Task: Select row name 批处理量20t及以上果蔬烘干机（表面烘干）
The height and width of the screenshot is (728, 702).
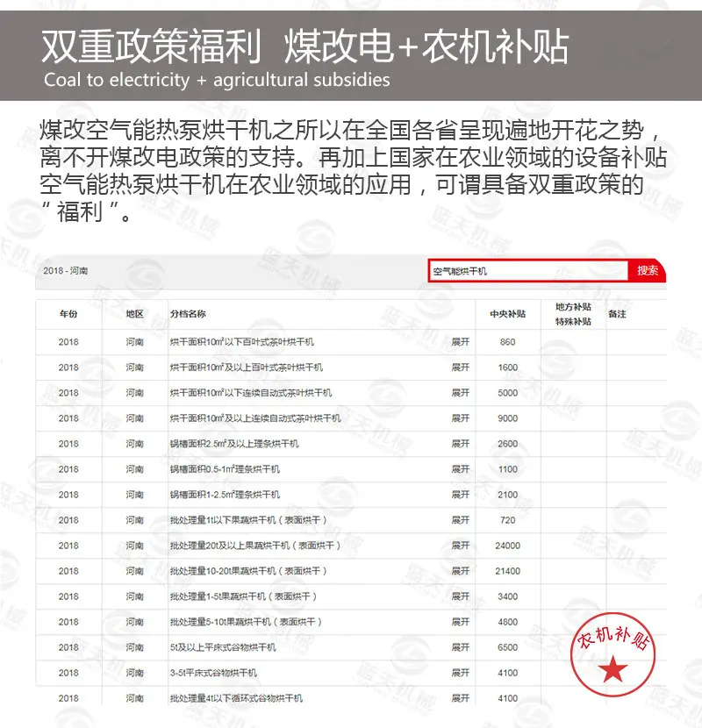Action: [255, 546]
